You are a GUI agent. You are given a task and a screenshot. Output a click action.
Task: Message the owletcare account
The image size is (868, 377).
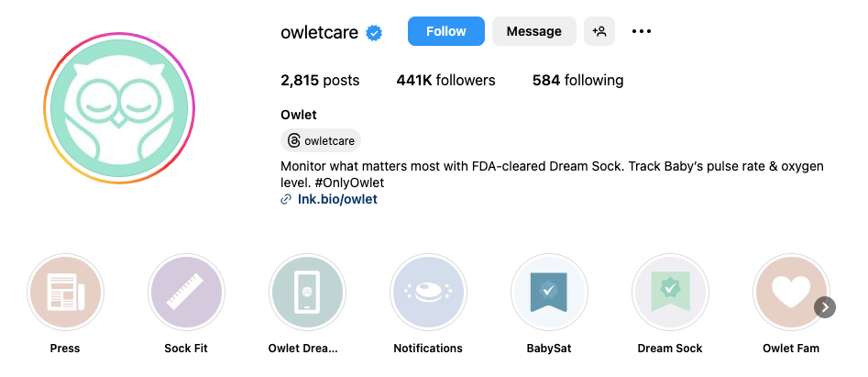534,31
